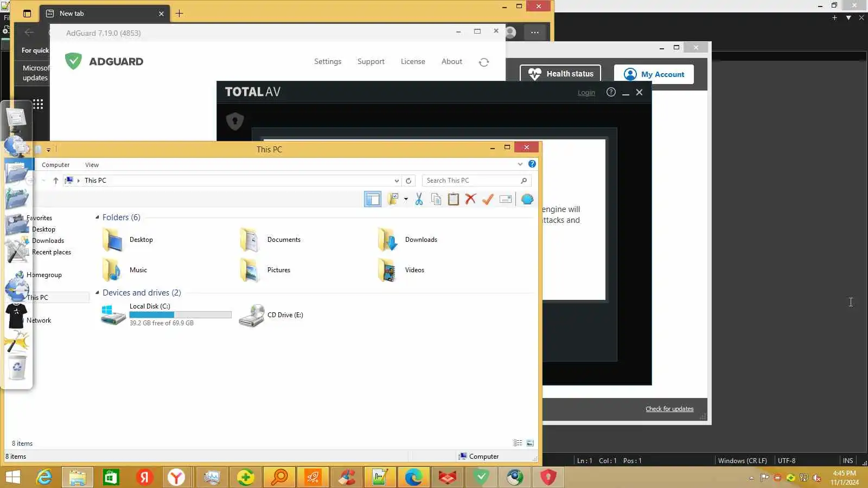
Task: Click the search magnifier in Search This PC box
Action: tap(524, 181)
